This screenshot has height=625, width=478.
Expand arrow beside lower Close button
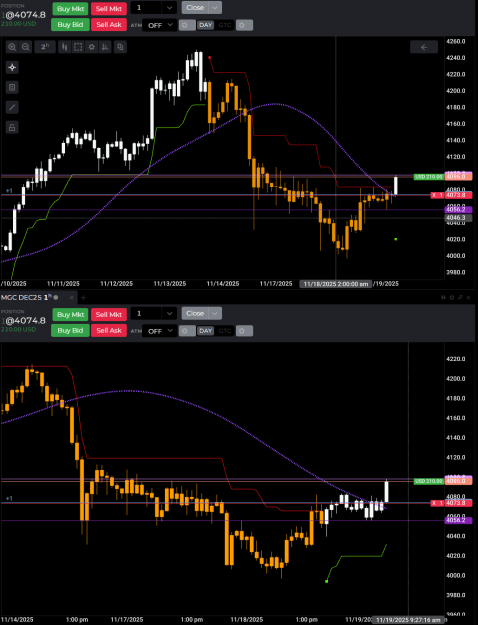pyautogui.click(x=215, y=313)
